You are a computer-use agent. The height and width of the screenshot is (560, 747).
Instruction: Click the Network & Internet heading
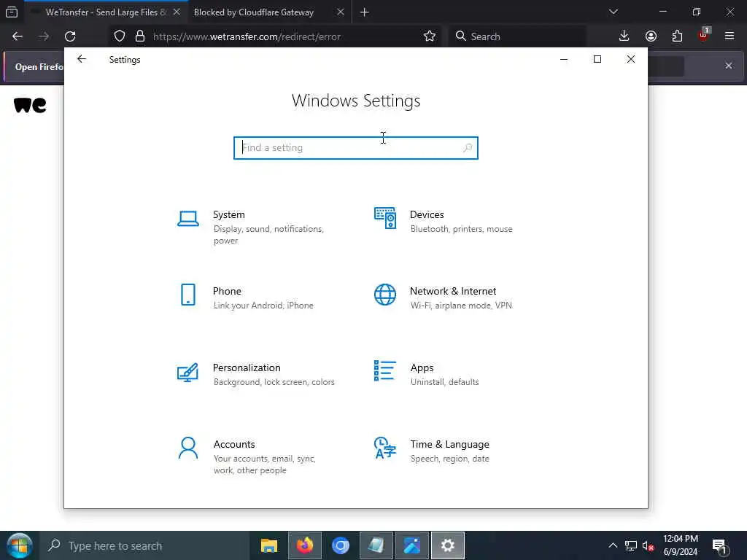pos(453,292)
